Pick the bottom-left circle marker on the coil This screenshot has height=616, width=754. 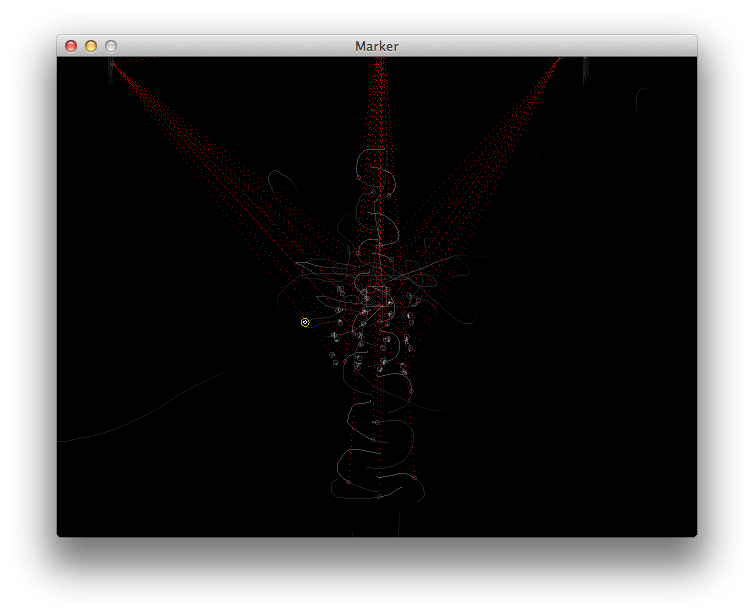point(348,481)
